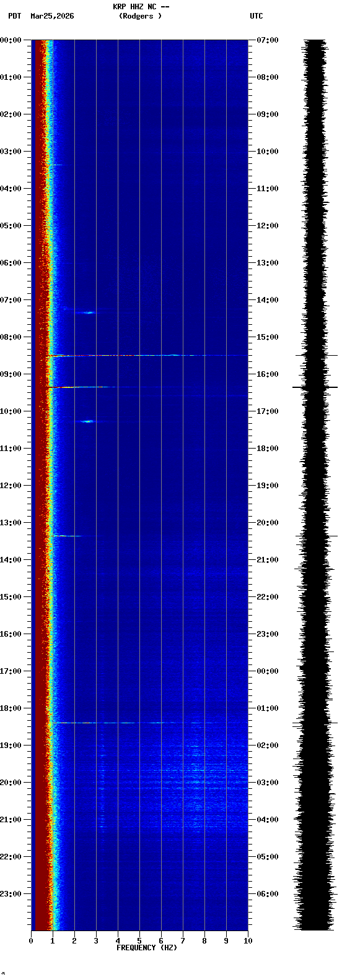
Task: Click the '15:00' PDT time label
Action: [11, 597]
